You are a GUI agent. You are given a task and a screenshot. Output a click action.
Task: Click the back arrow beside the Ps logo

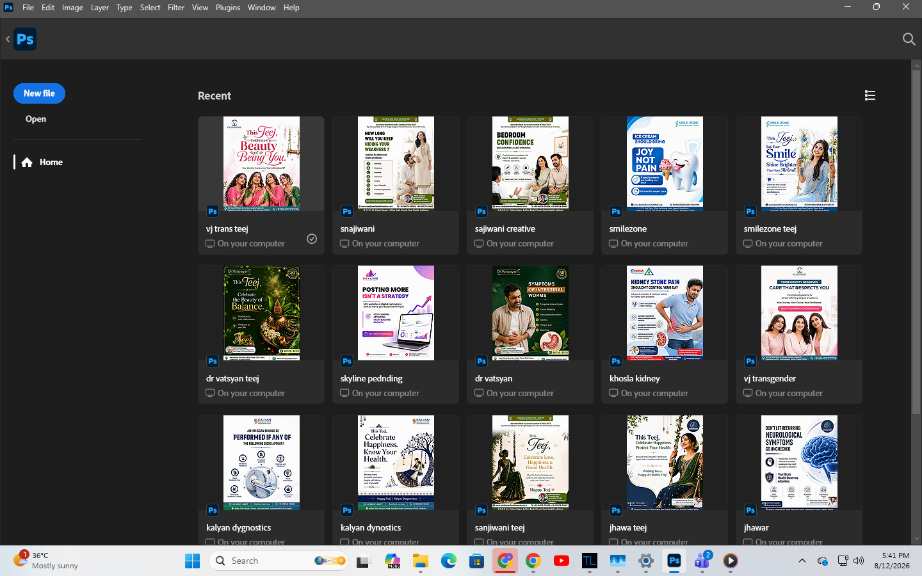click(8, 39)
